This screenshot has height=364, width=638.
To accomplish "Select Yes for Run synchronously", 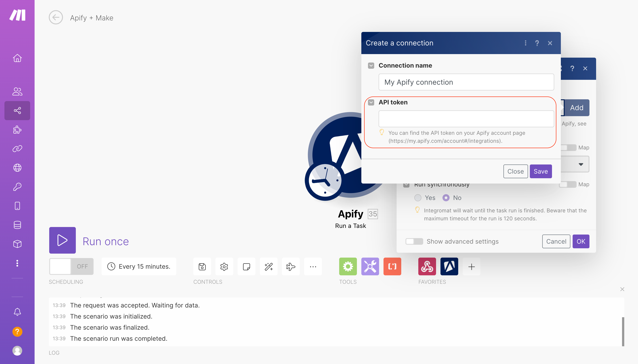I will (417, 198).
